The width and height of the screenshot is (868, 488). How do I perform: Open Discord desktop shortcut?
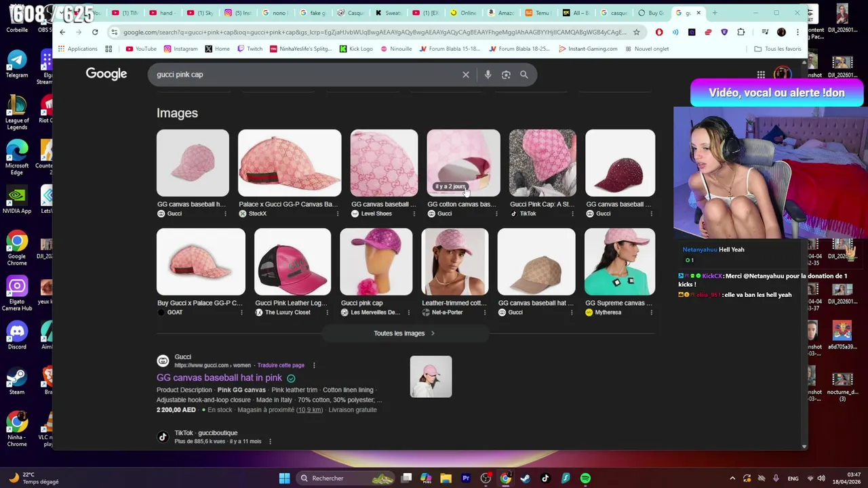tap(17, 336)
